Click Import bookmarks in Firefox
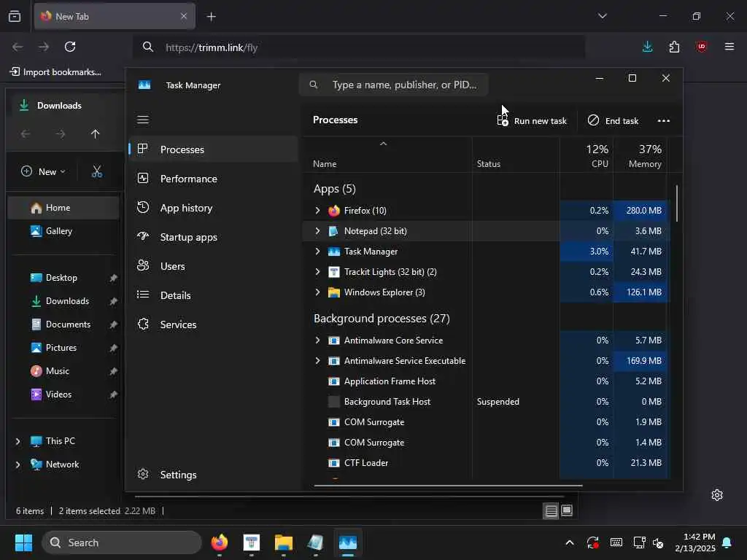Image resolution: width=747 pixels, height=560 pixels. 55,72
